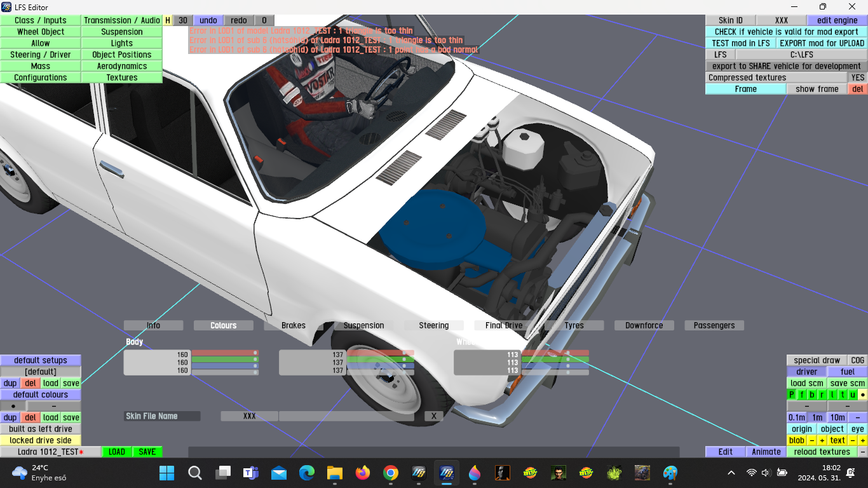Click the reload textures button

tap(822, 452)
